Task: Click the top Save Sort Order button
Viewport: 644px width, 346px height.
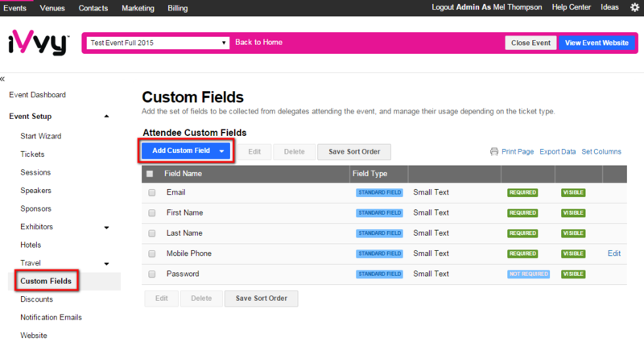Action: point(354,151)
